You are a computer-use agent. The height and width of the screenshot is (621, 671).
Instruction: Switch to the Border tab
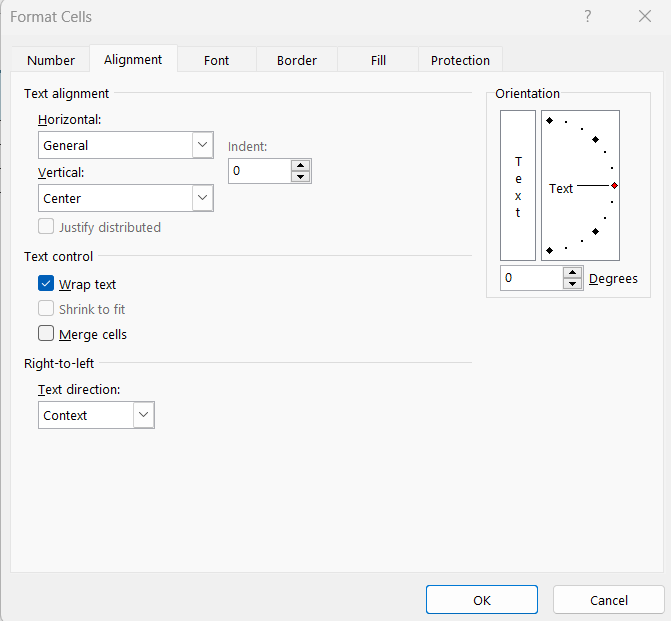click(297, 60)
